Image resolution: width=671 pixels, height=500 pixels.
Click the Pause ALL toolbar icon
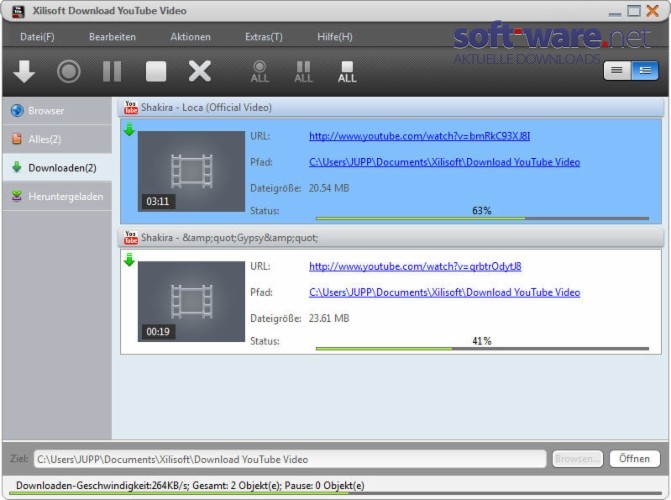(x=303, y=72)
